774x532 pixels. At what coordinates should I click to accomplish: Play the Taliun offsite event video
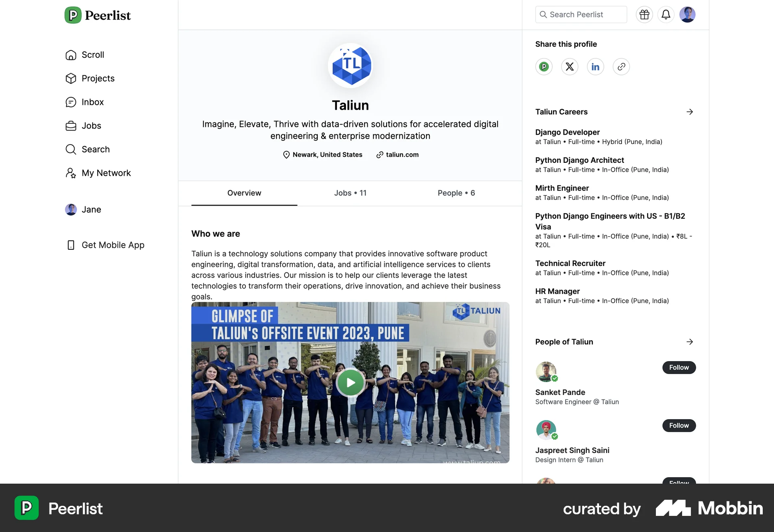pyautogui.click(x=350, y=382)
